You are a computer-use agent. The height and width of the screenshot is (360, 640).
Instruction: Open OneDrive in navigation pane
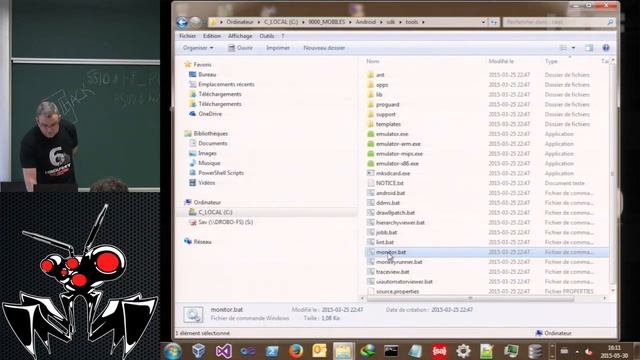click(x=210, y=114)
